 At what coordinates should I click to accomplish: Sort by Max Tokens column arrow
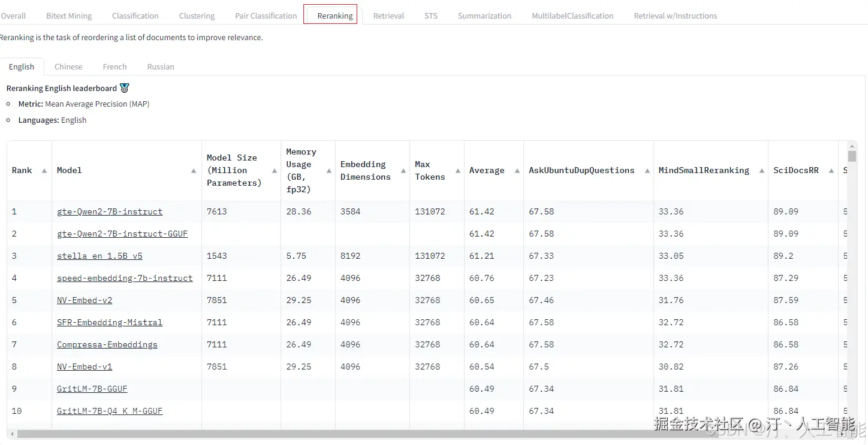(457, 171)
